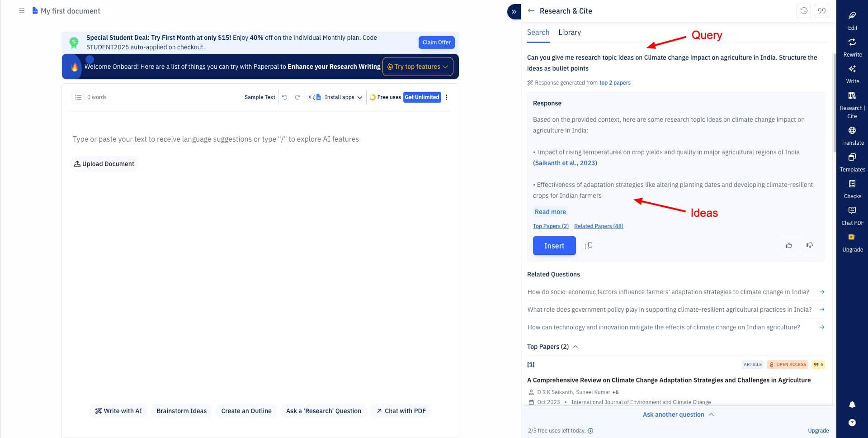868x438 pixels.
Task: Give the response a thumbs up
Action: [x=788, y=245]
